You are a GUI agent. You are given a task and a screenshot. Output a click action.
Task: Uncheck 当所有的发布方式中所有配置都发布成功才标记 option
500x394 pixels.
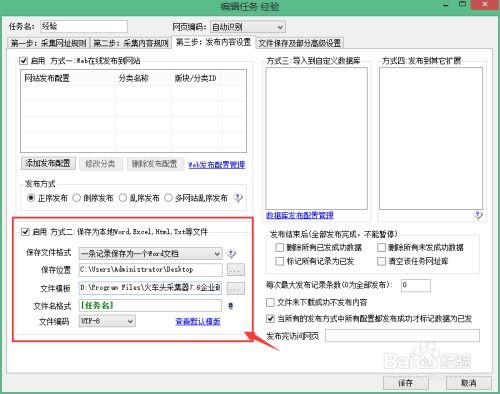click(x=270, y=318)
